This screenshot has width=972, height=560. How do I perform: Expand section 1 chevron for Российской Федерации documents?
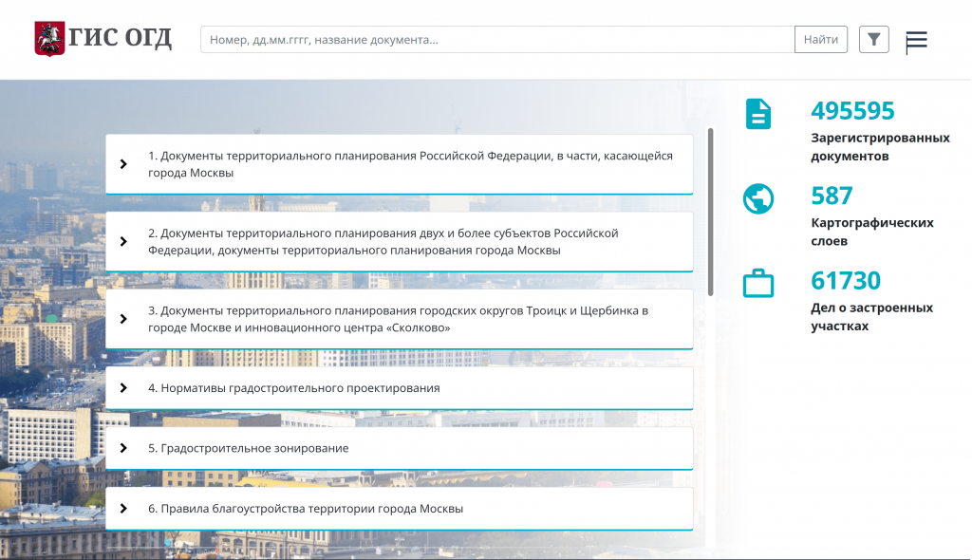[123, 164]
